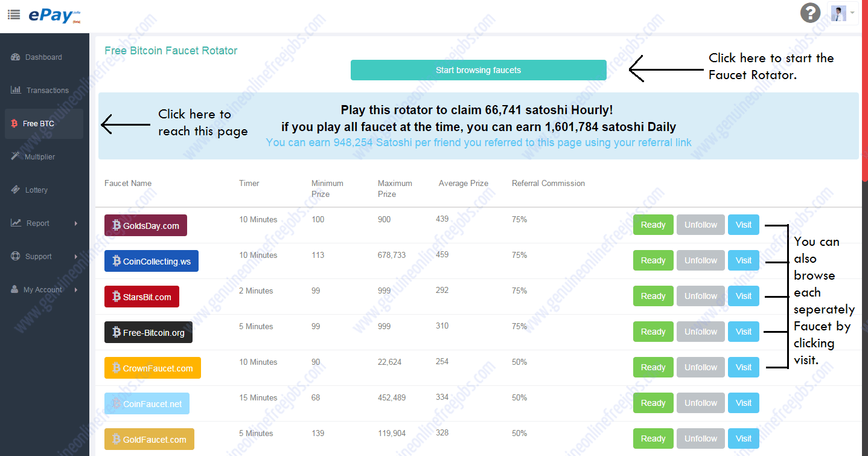Open CoinFaucet.net faucet badge
Image resolution: width=868 pixels, height=456 pixels.
[x=147, y=403]
